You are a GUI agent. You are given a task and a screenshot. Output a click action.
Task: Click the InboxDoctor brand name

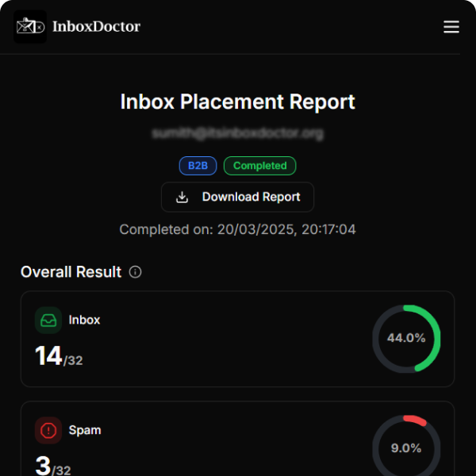tap(96, 27)
